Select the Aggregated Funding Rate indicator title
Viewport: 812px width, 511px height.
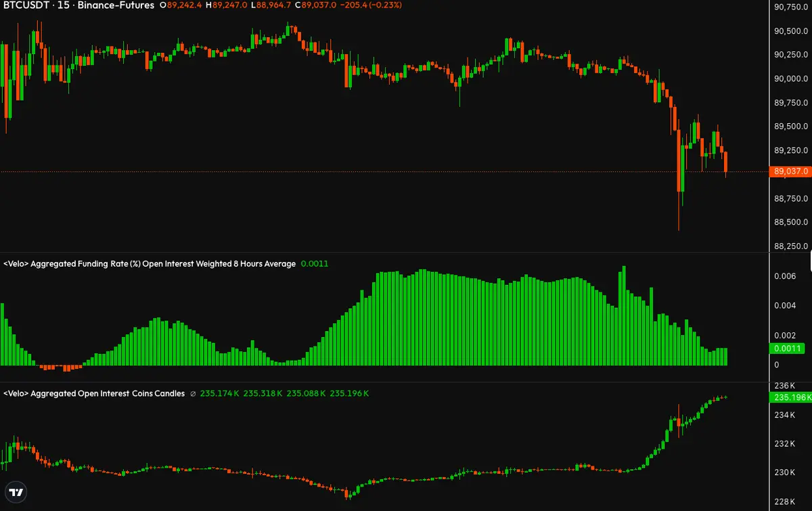150,264
